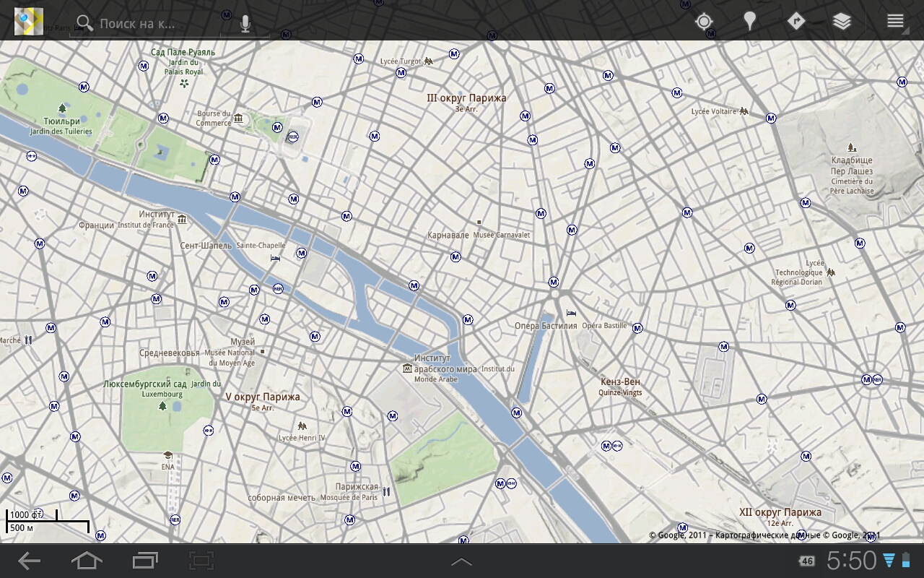Tap the ENA graduation cap marker
The width and height of the screenshot is (924, 578).
(168, 455)
